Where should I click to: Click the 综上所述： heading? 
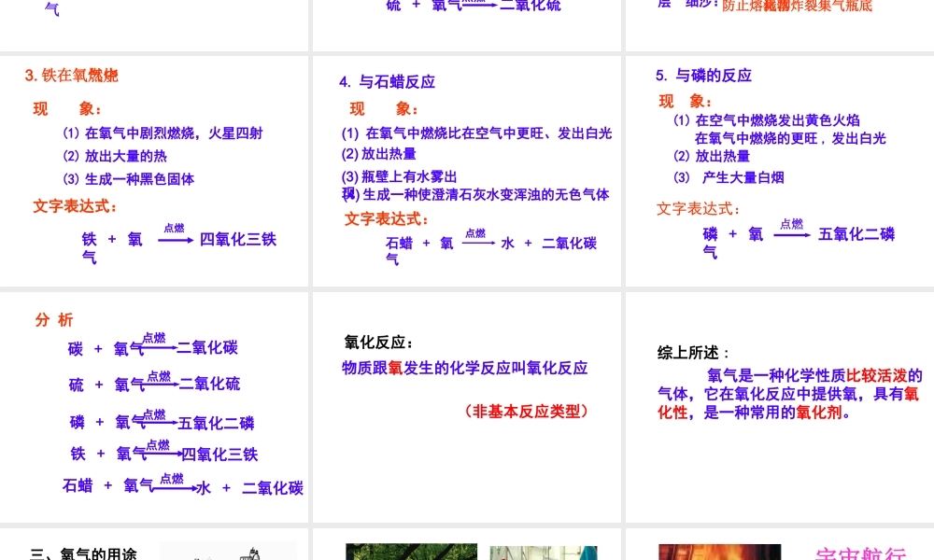(x=694, y=353)
